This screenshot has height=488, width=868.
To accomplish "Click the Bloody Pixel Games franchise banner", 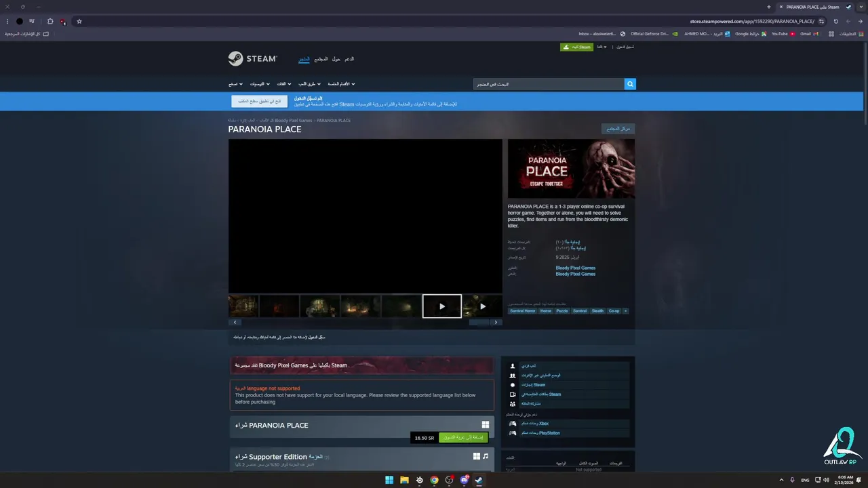I will pyautogui.click(x=362, y=365).
